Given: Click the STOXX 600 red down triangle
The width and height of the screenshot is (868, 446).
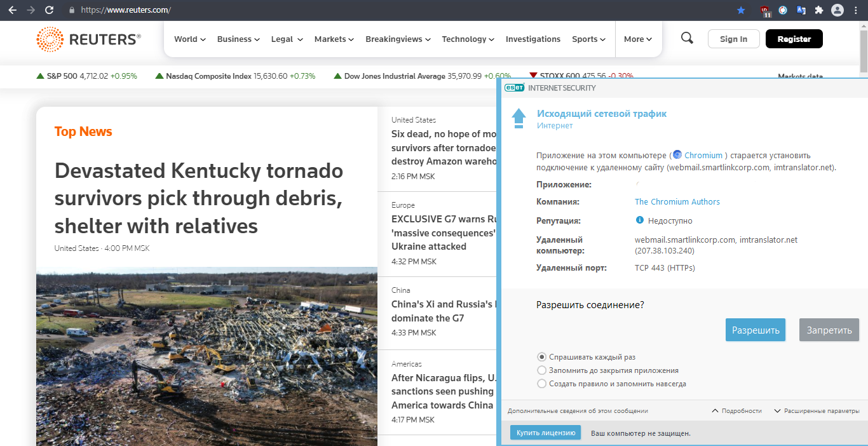Looking at the screenshot, I should point(533,76).
